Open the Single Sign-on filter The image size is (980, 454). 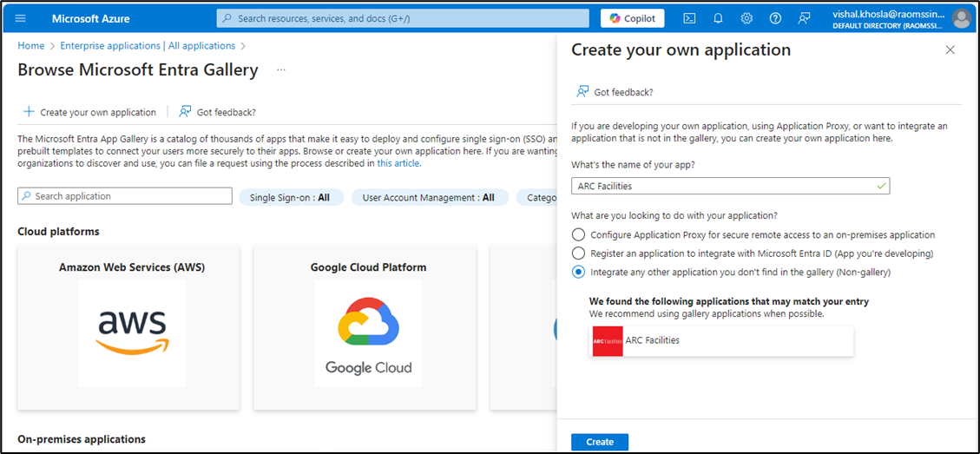(x=290, y=198)
